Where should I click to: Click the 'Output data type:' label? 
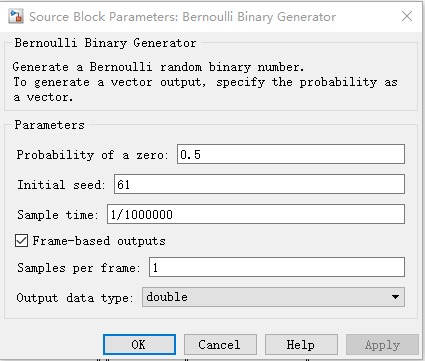pos(75,298)
